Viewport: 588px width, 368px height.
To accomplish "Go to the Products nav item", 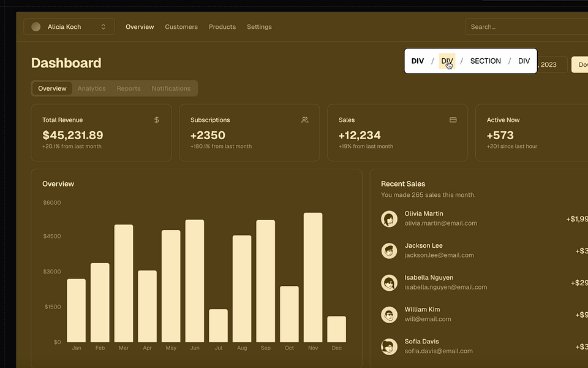I will click(x=222, y=26).
